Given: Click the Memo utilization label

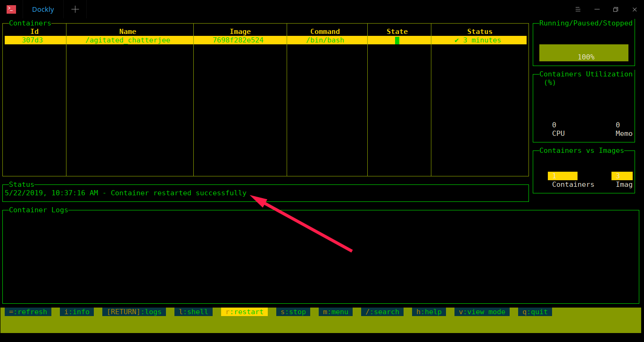Looking at the screenshot, I should [x=624, y=133].
